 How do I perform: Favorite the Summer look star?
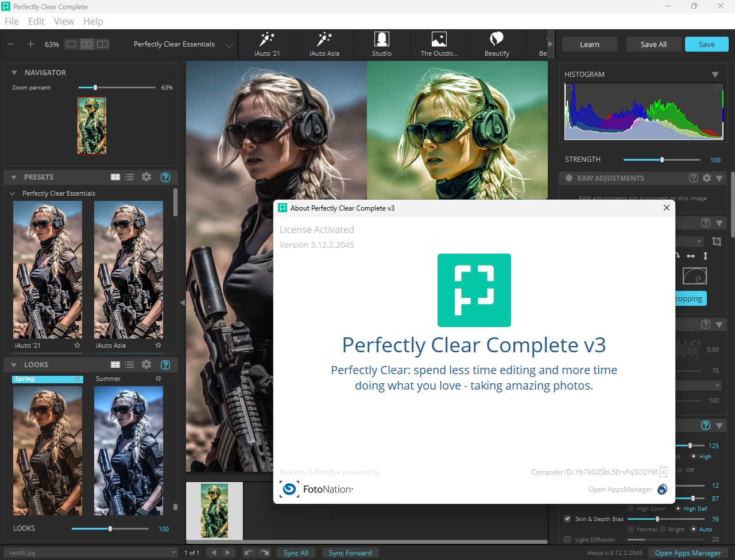[x=158, y=379]
